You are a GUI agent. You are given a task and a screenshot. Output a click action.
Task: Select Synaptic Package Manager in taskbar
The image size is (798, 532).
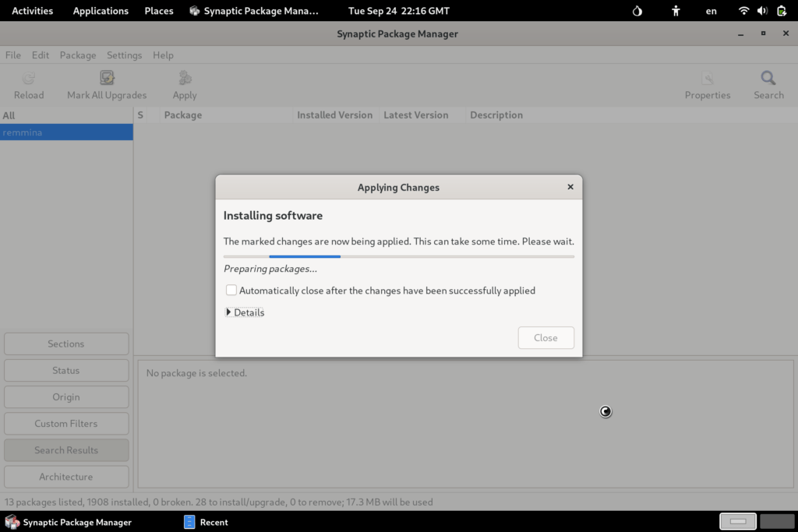point(69,522)
